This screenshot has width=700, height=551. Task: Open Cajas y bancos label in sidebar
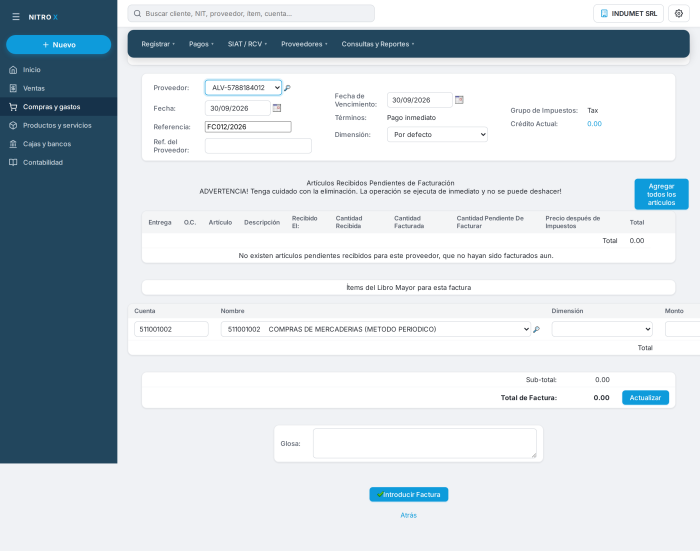(47, 144)
